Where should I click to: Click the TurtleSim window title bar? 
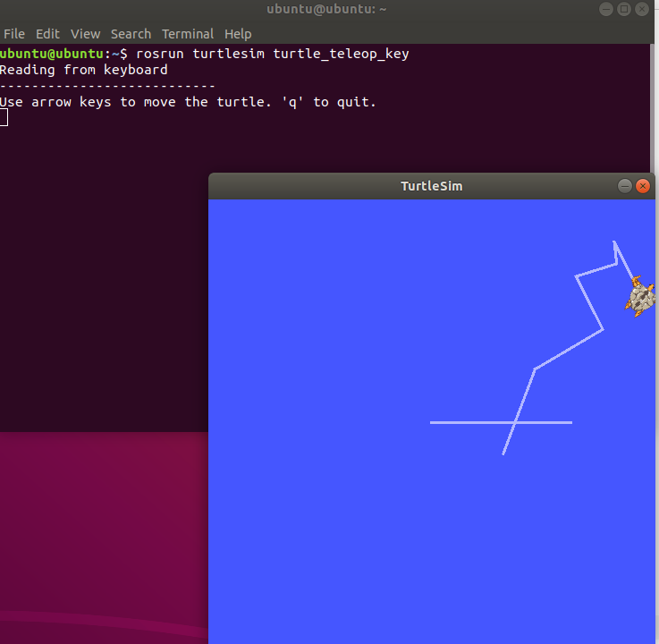pyautogui.click(x=432, y=186)
